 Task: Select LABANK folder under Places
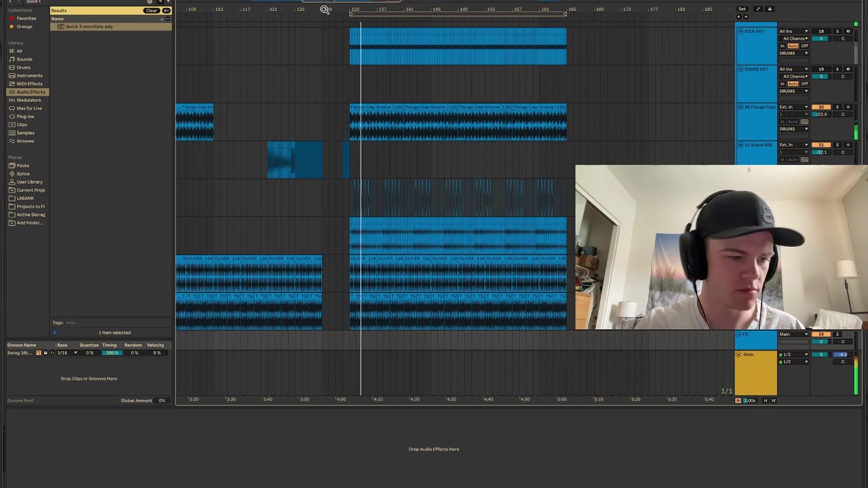click(25, 198)
